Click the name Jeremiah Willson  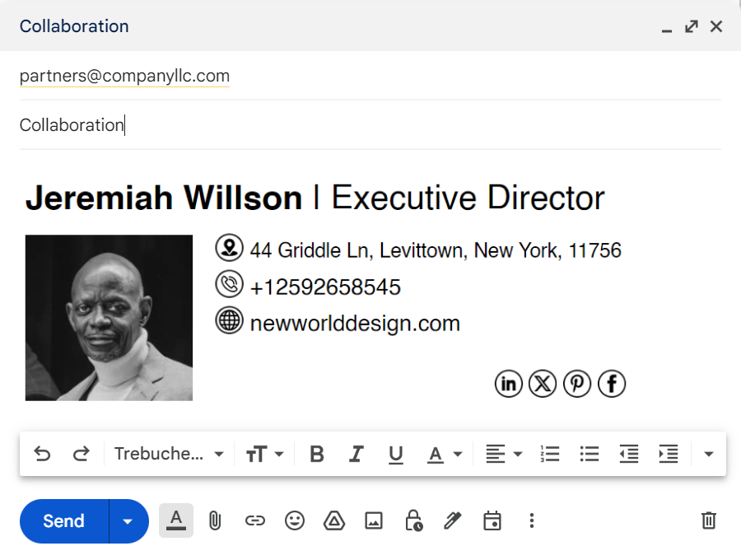click(164, 198)
